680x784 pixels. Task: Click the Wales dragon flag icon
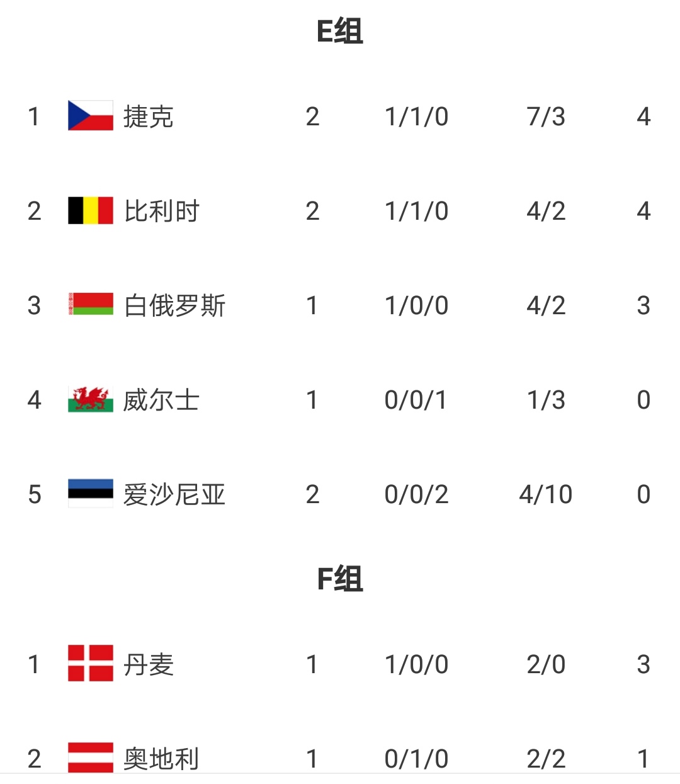coord(91,399)
